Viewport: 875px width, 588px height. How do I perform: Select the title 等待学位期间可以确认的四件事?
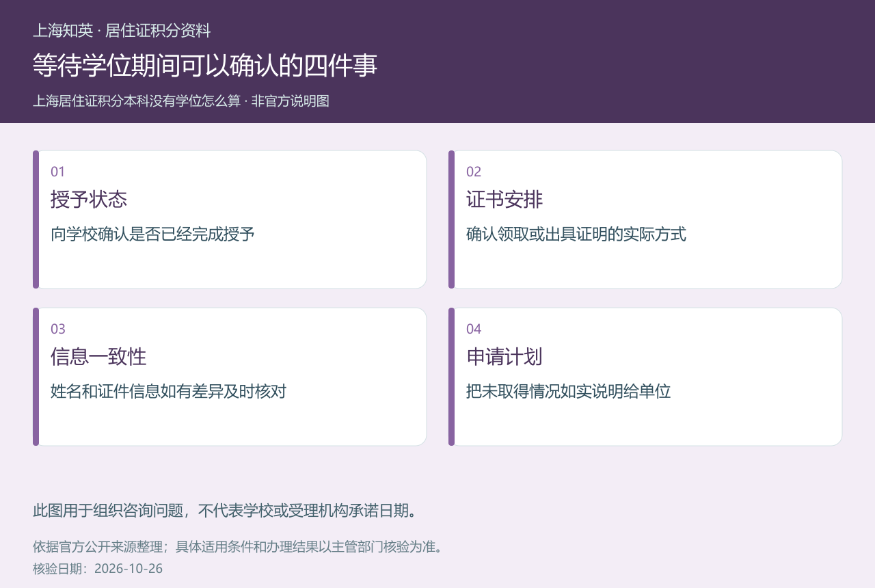coord(205,66)
